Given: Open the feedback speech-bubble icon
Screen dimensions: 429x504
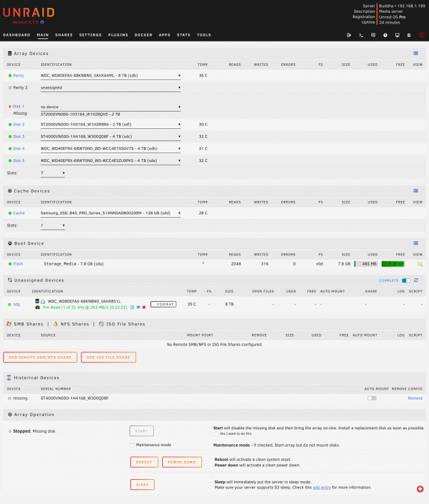Looking at the screenshot, I should tap(373, 35).
